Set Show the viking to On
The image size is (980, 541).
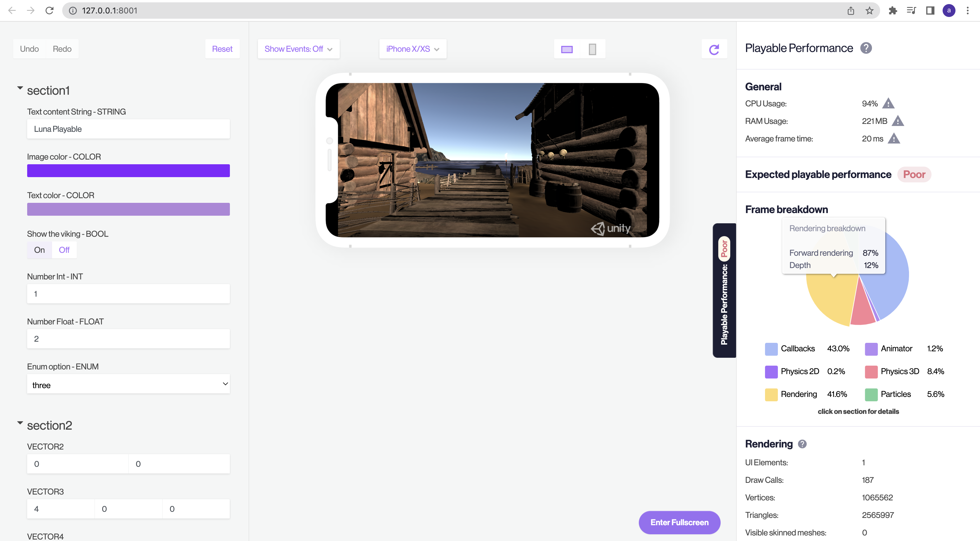[x=39, y=250]
